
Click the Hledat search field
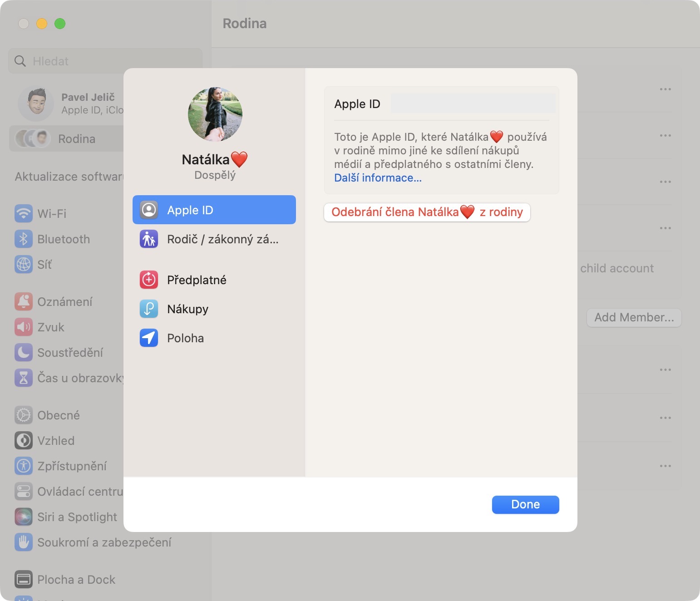coord(105,61)
